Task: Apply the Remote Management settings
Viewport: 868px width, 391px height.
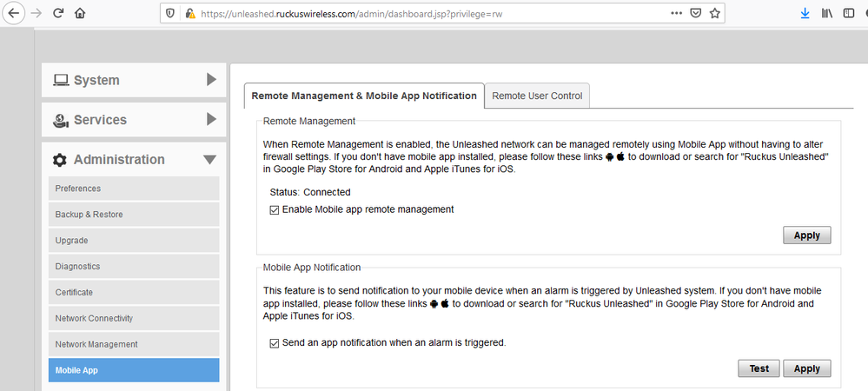Action: click(x=806, y=235)
